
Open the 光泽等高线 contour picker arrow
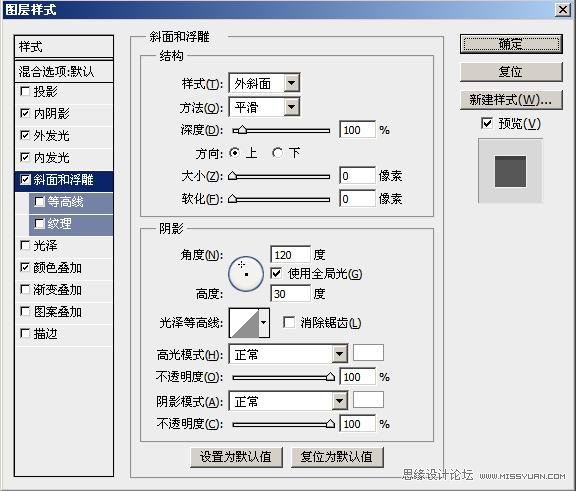[x=264, y=323]
